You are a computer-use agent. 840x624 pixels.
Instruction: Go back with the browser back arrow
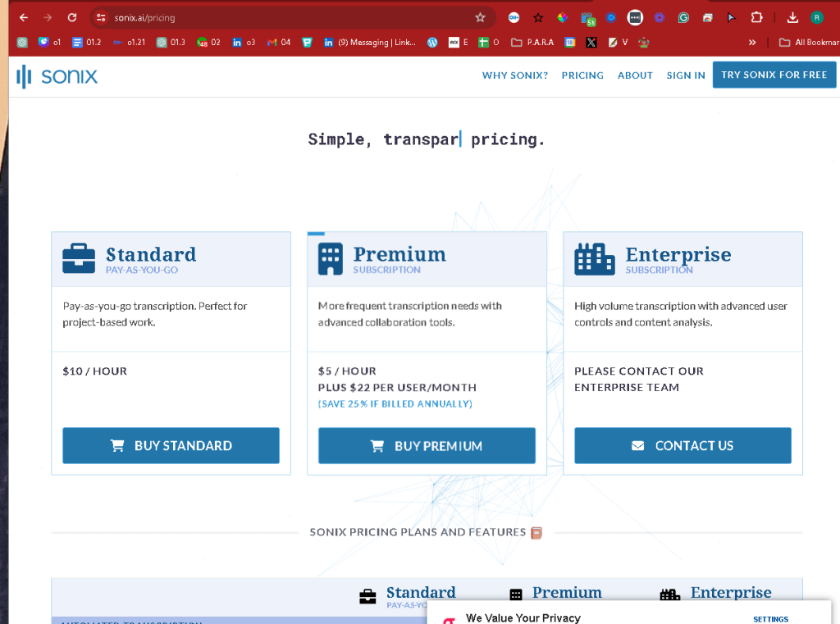tap(24, 18)
